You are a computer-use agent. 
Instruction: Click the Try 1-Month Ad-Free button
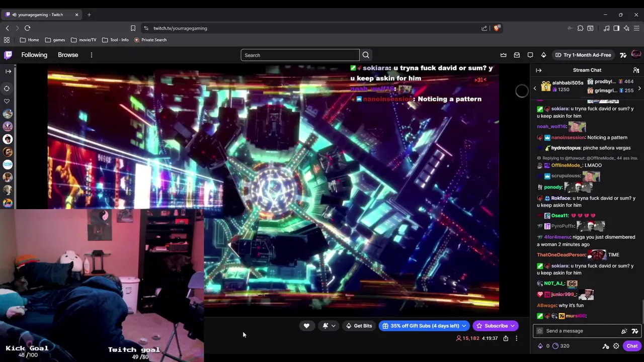(x=583, y=55)
